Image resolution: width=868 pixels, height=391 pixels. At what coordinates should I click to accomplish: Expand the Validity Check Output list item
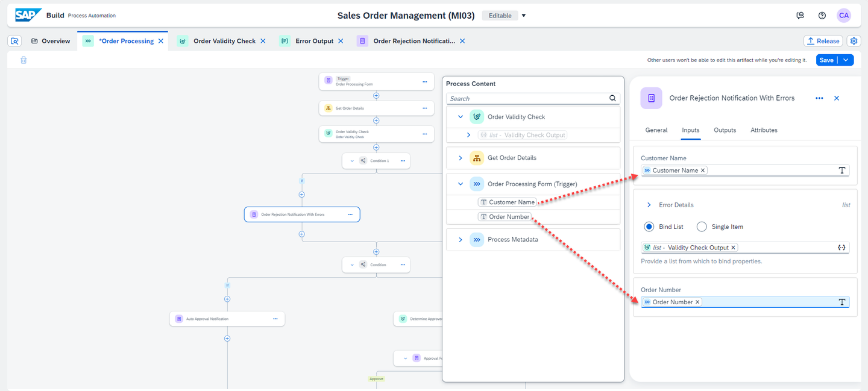pyautogui.click(x=469, y=135)
